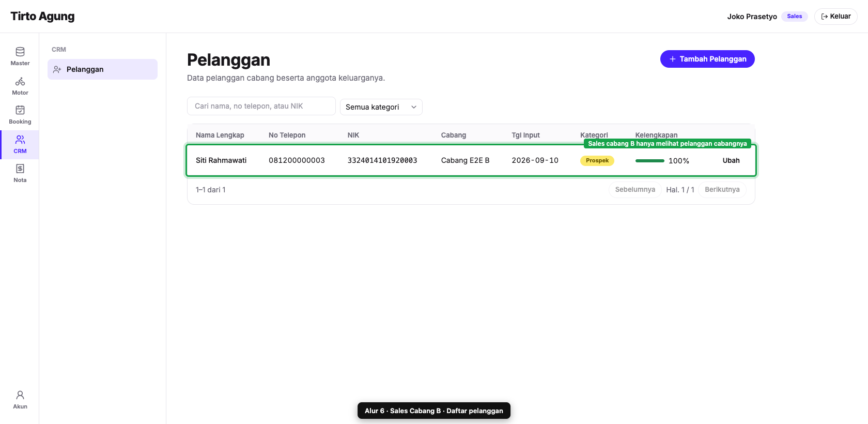Click the Prospek category badge
This screenshot has height=424, width=868.
(597, 161)
